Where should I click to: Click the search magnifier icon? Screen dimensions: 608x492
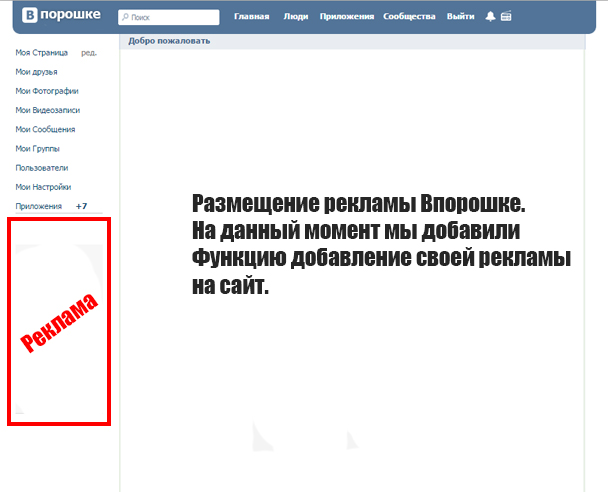pos(125,17)
